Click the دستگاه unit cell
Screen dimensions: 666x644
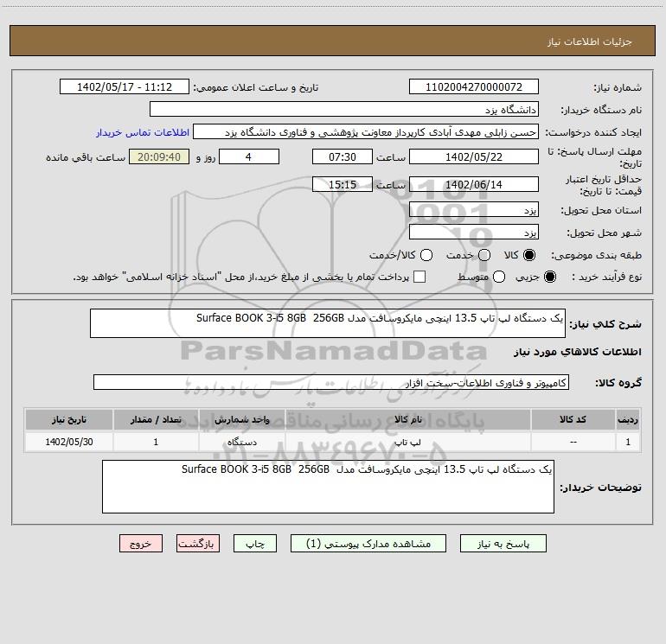(241, 442)
